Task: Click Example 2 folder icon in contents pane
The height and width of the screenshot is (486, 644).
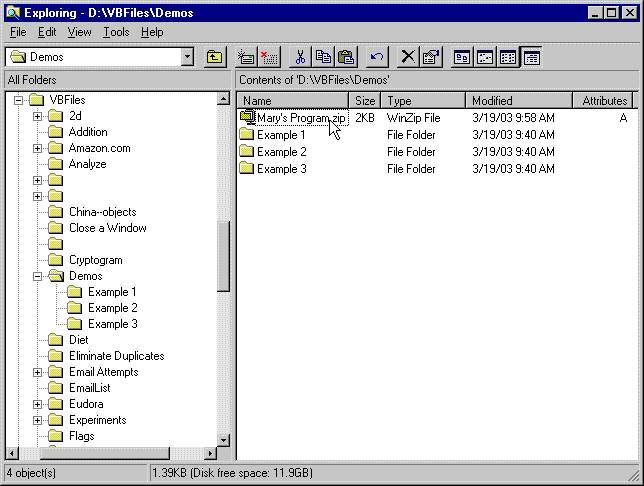Action: [247, 151]
